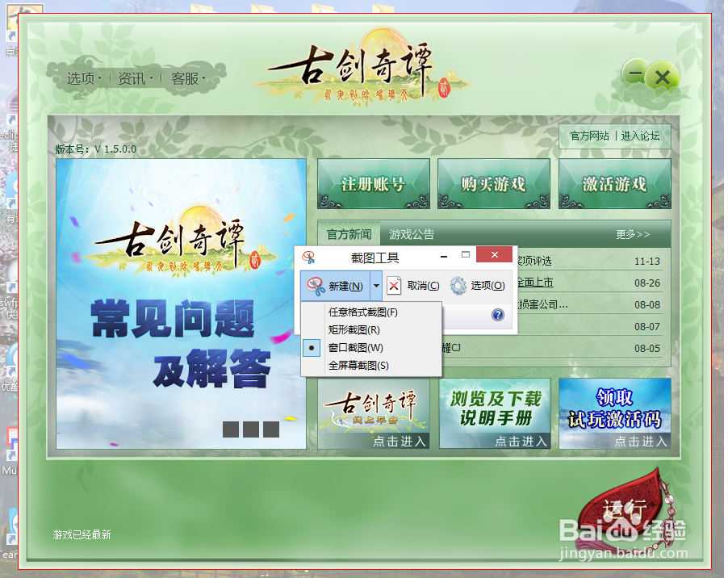728x578 pixels.
Task: Click the 注册账号 button
Action: point(374,184)
